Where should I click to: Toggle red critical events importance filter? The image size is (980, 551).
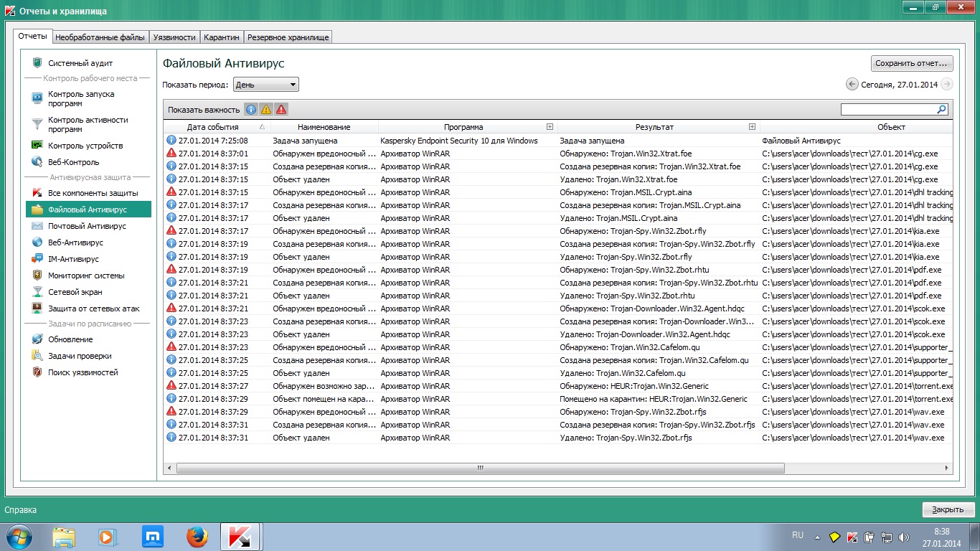click(281, 110)
